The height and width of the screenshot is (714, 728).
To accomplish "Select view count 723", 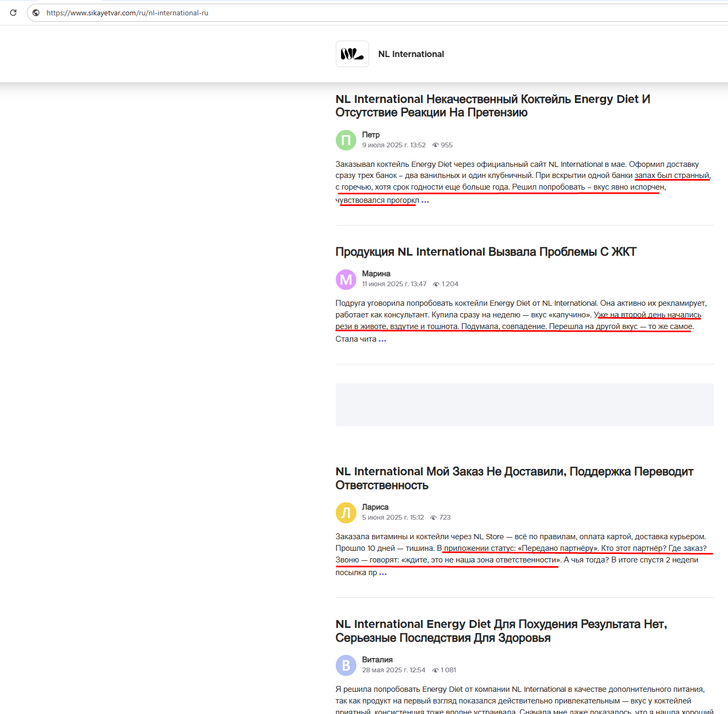I will coord(445,517).
